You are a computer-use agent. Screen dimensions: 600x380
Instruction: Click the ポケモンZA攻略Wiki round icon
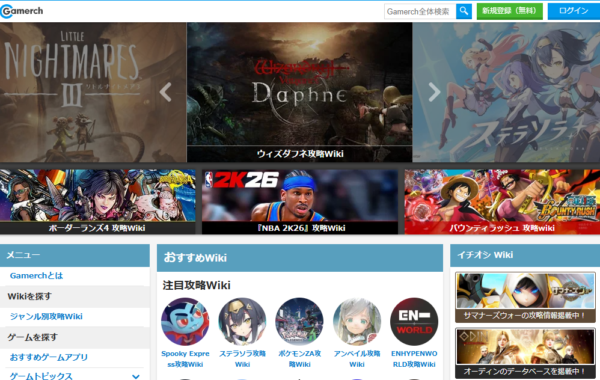point(299,322)
